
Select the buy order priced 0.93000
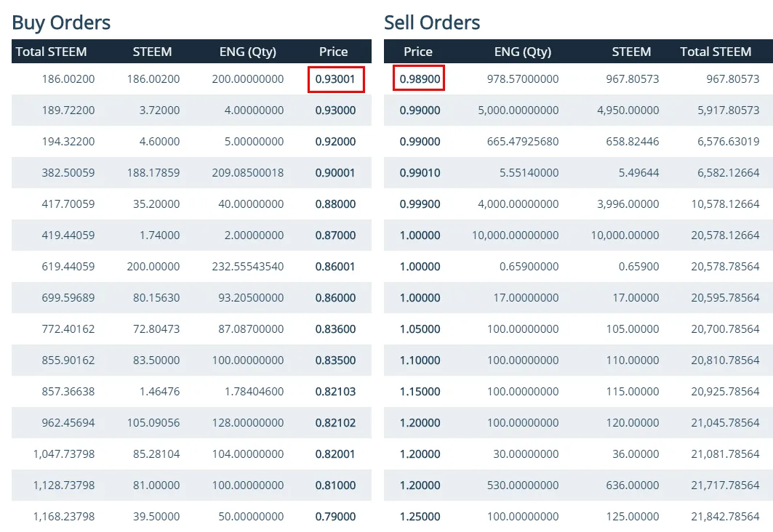pyautogui.click(x=335, y=110)
